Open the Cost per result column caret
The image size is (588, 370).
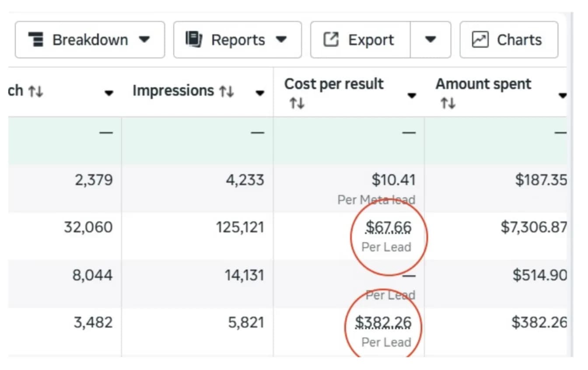[x=412, y=96]
